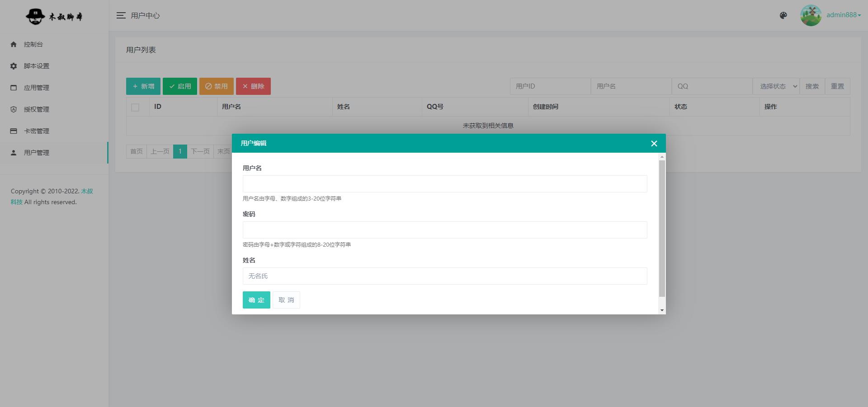Tick the select-all checkbox in table header

(x=135, y=107)
